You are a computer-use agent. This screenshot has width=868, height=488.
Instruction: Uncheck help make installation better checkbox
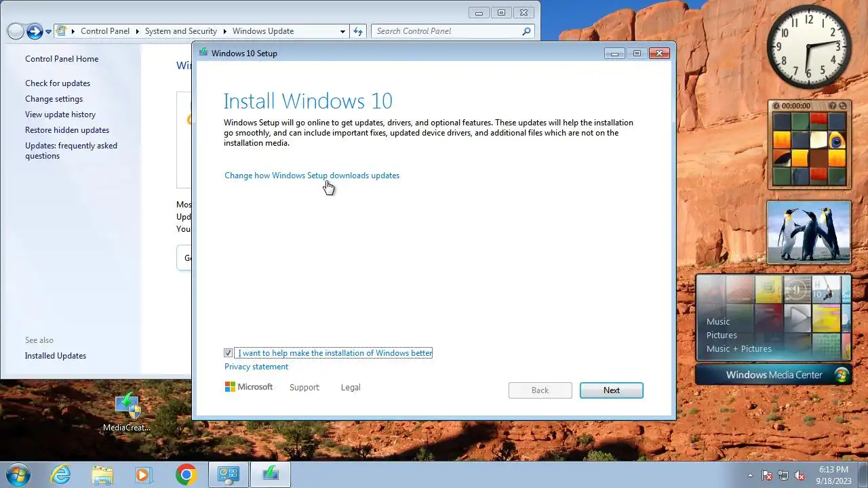click(228, 353)
